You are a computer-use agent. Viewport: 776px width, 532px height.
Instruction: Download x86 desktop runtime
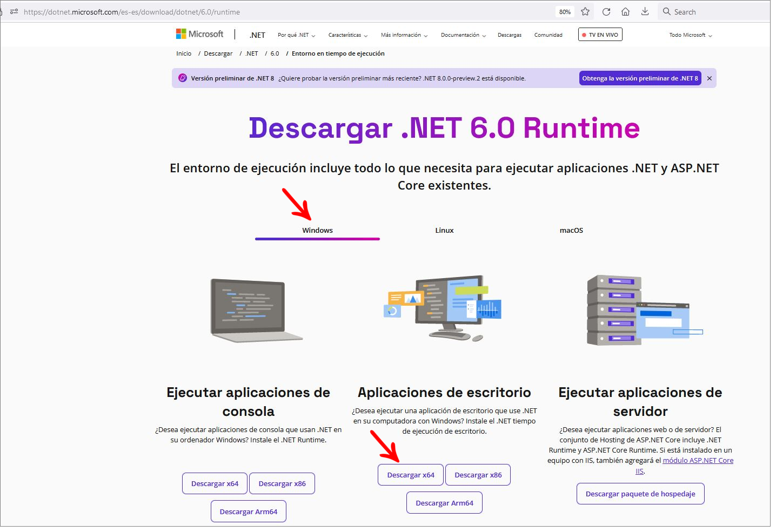pos(478,475)
